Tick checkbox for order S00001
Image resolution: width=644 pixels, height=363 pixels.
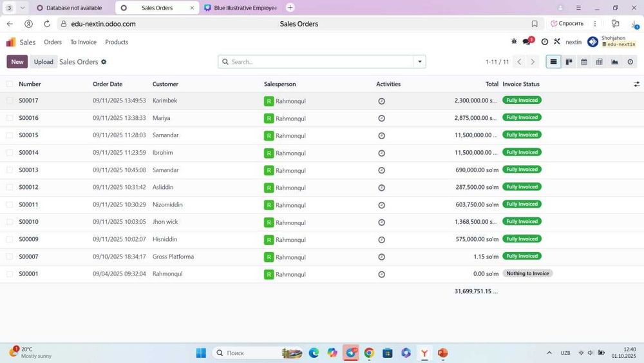click(10, 274)
